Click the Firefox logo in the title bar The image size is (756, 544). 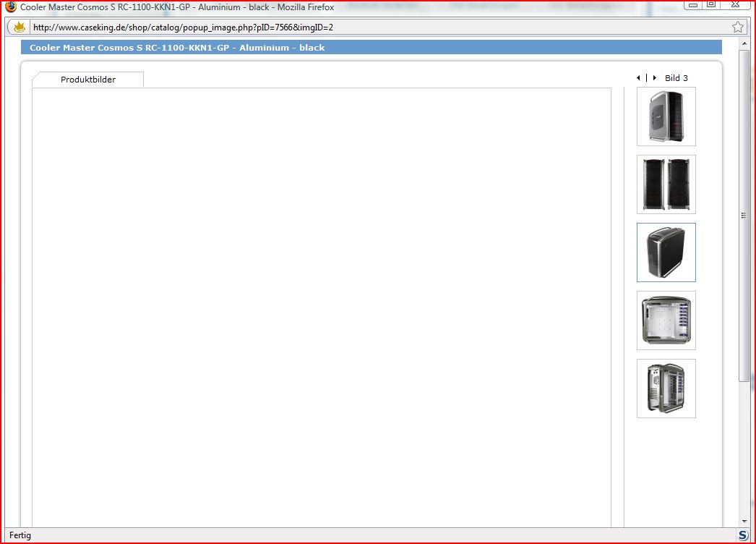[x=11, y=7]
